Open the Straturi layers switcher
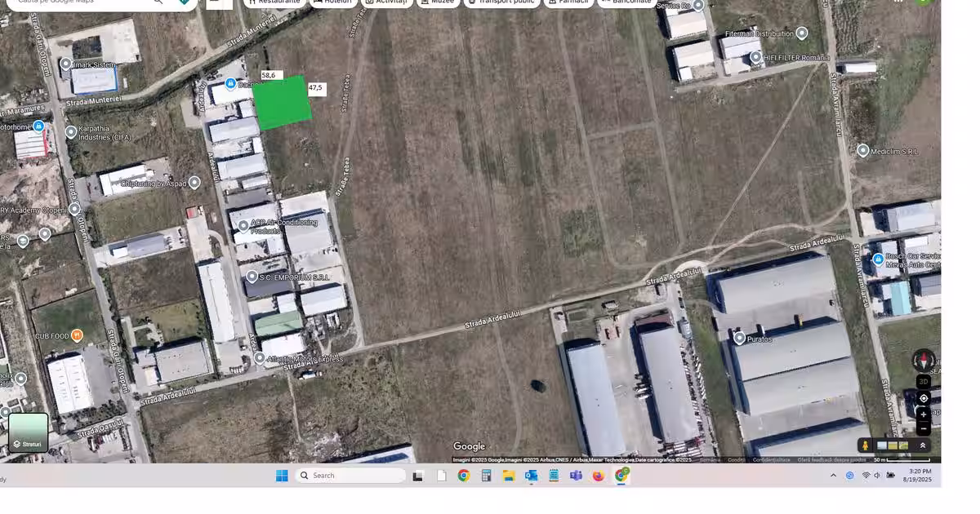 (x=29, y=432)
